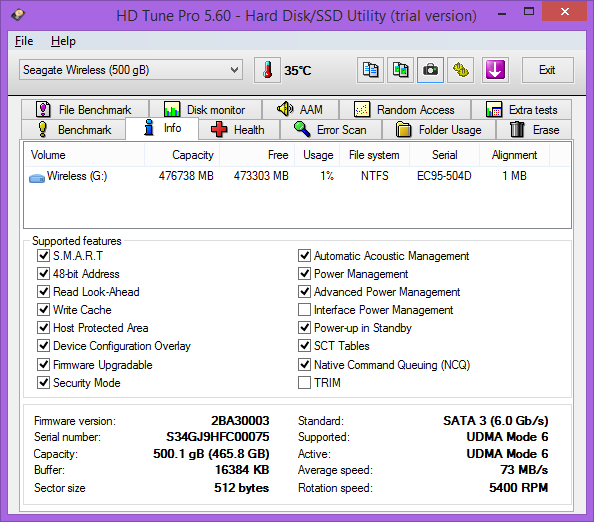Select the Wireless (G:) volume row
This screenshot has height=522, width=594.
coord(297,176)
